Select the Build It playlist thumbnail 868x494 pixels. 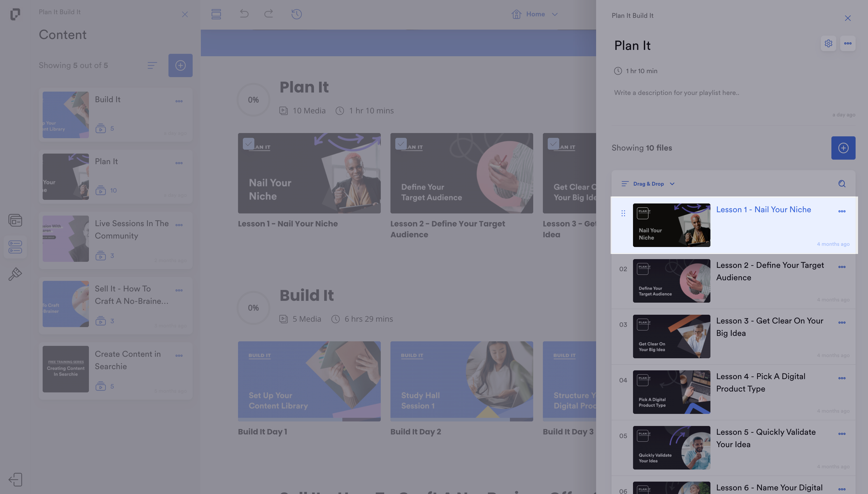pos(66,115)
